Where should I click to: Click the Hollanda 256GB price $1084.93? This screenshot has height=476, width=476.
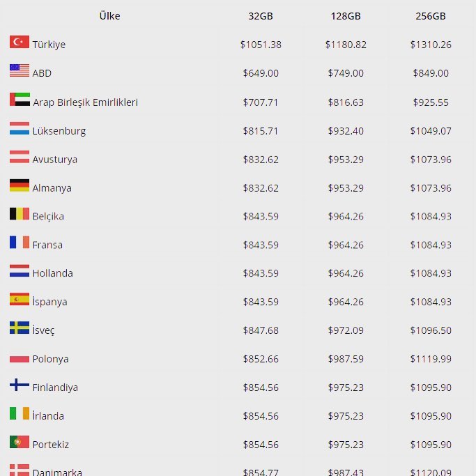pos(431,273)
